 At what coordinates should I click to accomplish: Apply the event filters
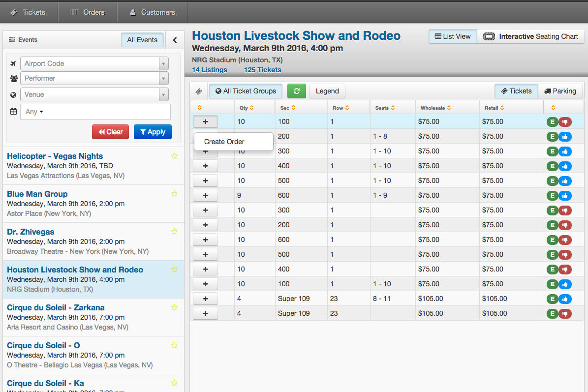pos(153,132)
